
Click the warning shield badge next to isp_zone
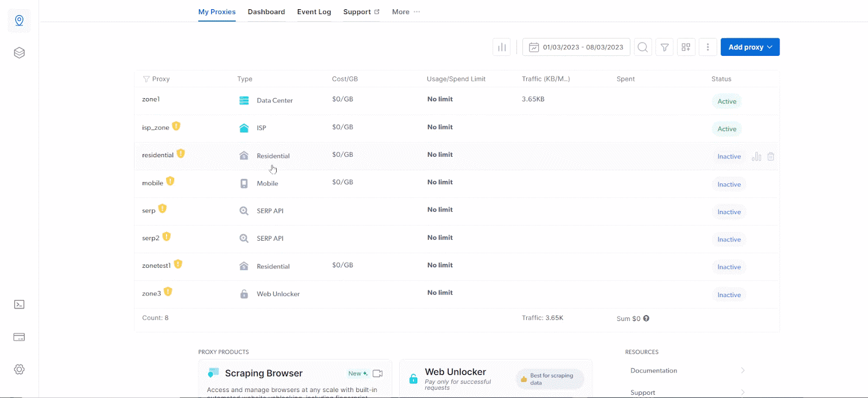point(176,126)
